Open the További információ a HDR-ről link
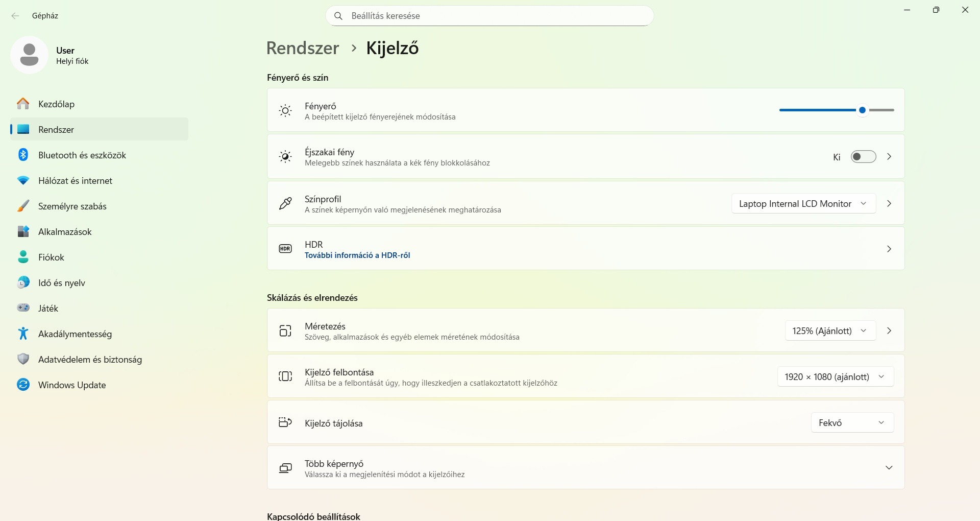The width and height of the screenshot is (980, 521). (357, 255)
